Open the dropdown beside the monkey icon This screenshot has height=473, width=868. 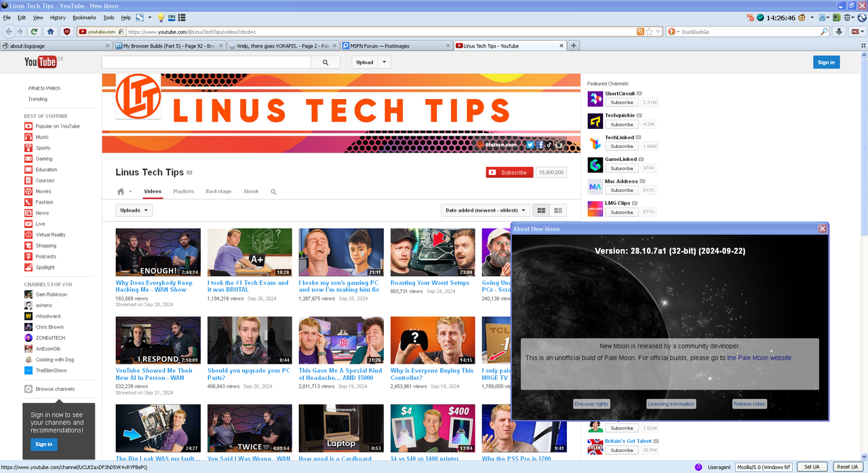click(812, 17)
